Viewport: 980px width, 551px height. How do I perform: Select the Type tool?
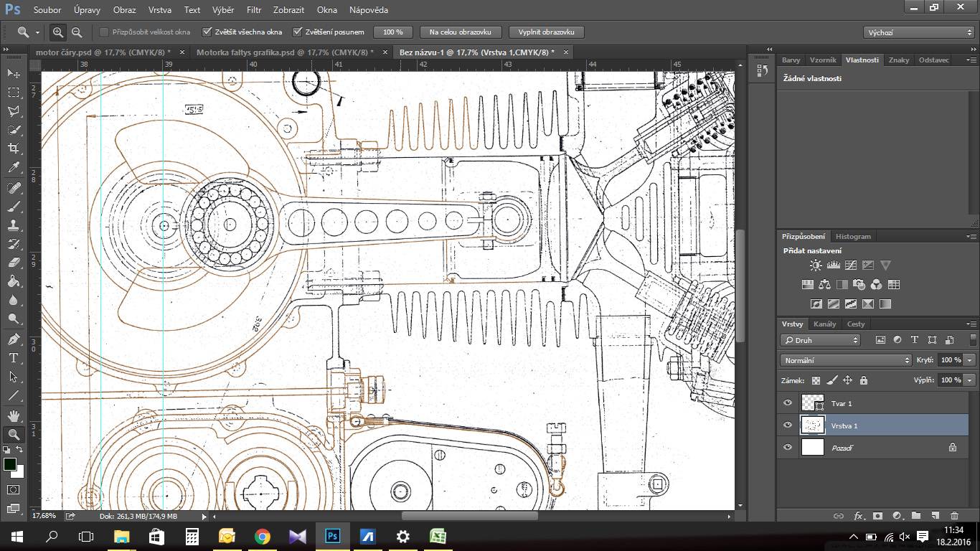(14, 357)
